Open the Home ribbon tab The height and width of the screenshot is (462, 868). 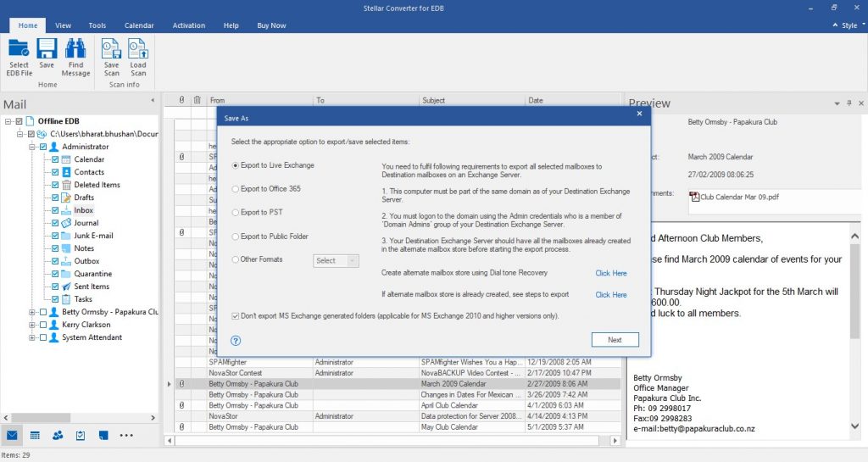(28, 25)
